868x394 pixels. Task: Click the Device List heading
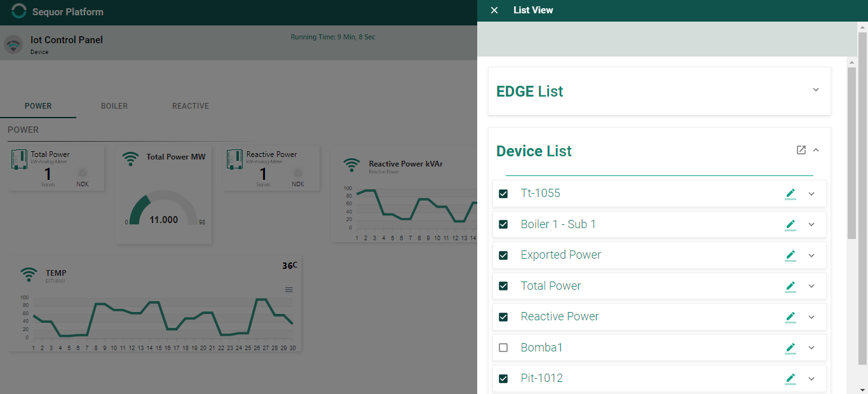tap(534, 151)
